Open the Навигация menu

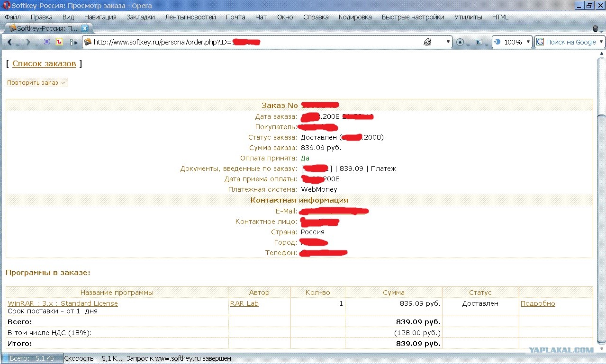tap(100, 17)
